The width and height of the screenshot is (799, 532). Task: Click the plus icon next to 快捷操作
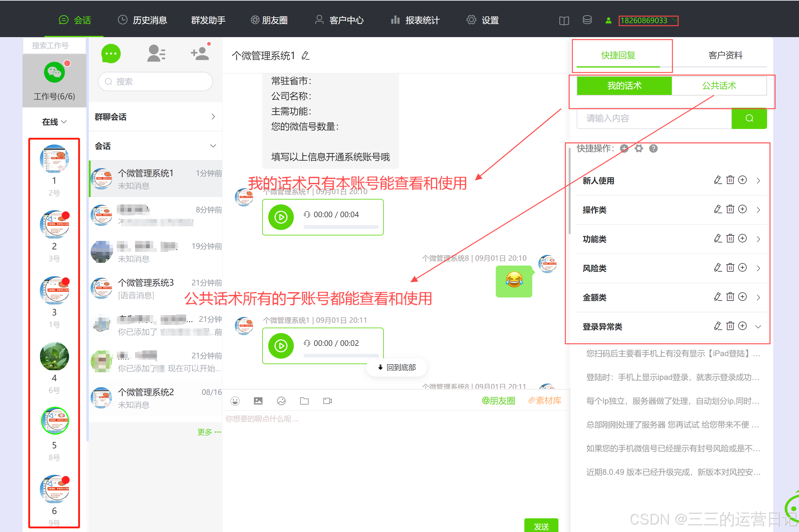[624, 148]
